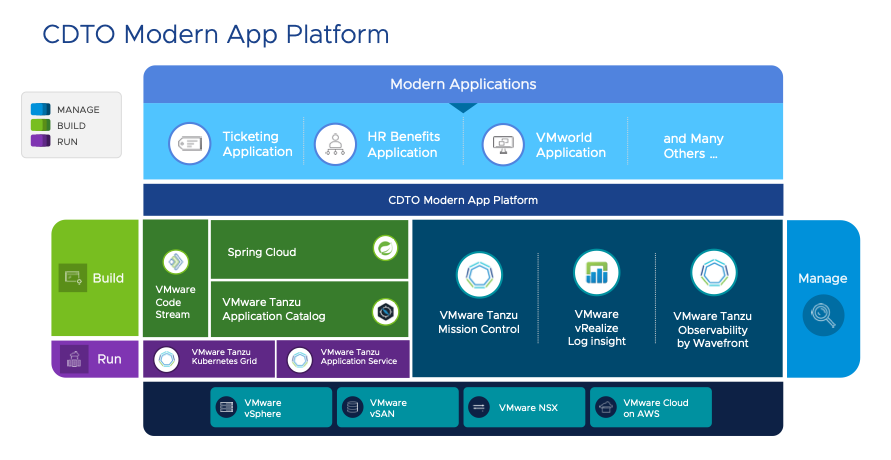This screenshot has height=460, width=891.
Task: Click the VMware Tanzu Application Catalog label
Action: pyautogui.click(x=274, y=310)
